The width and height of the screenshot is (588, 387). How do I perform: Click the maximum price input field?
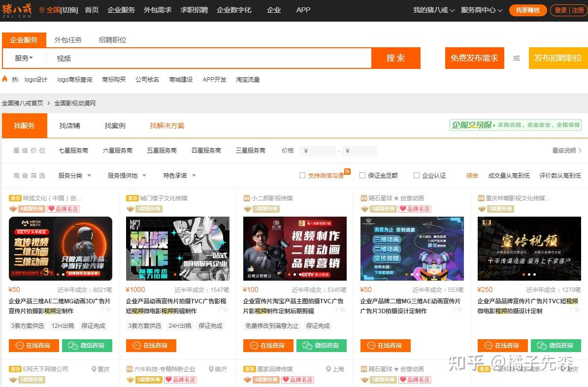click(359, 151)
